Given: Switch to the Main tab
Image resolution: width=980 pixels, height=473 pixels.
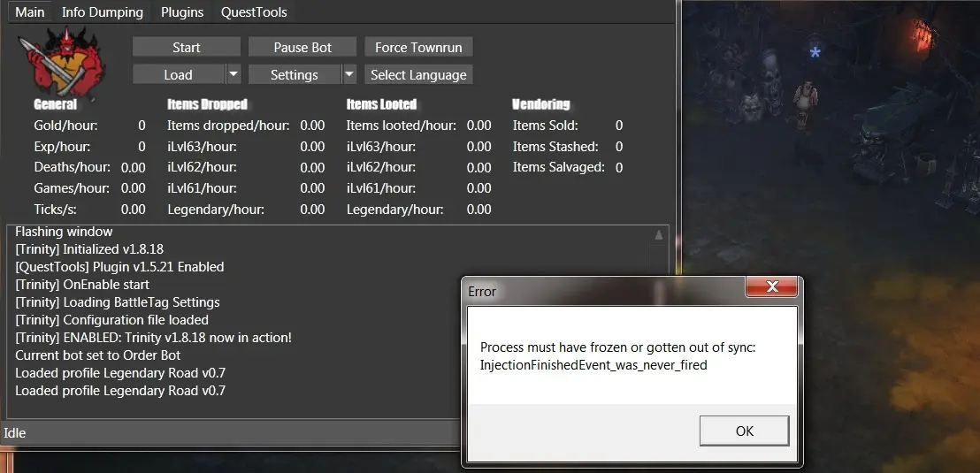Looking at the screenshot, I should point(30,12).
